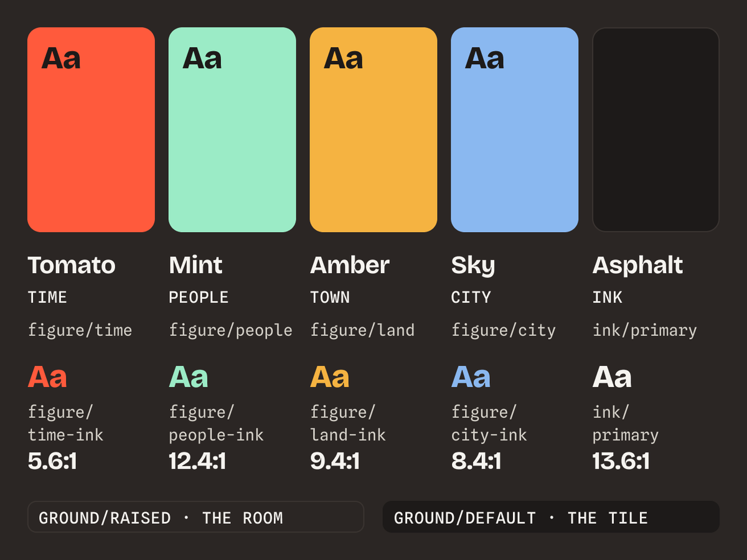Click the tomato-colored 'Aa' text sample
Screen dimensions: 747x560
[47, 377]
